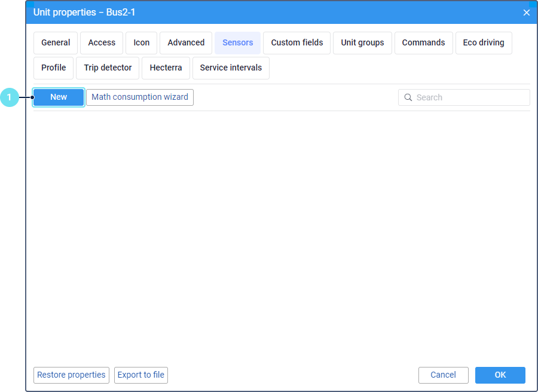Open the Custom fields tab
Image resolution: width=538 pixels, height=392 pixels.
tap(296, 43)
